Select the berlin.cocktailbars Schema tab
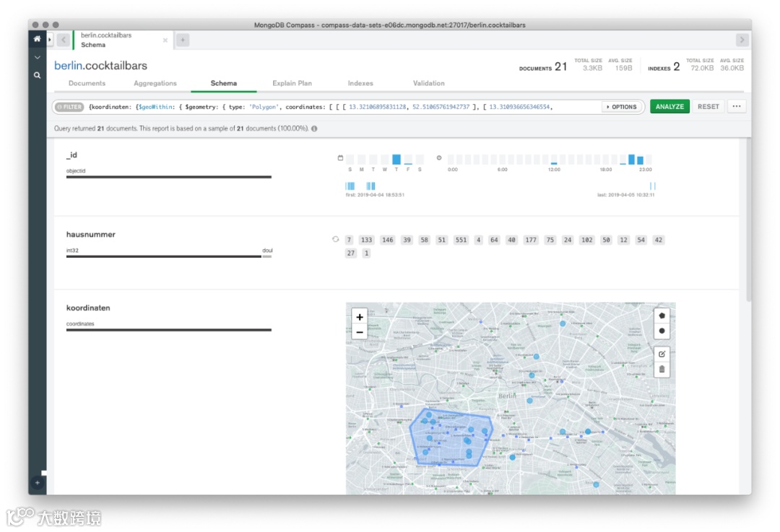The width and height of the screenshot is (780, 532). coord(123,40)
